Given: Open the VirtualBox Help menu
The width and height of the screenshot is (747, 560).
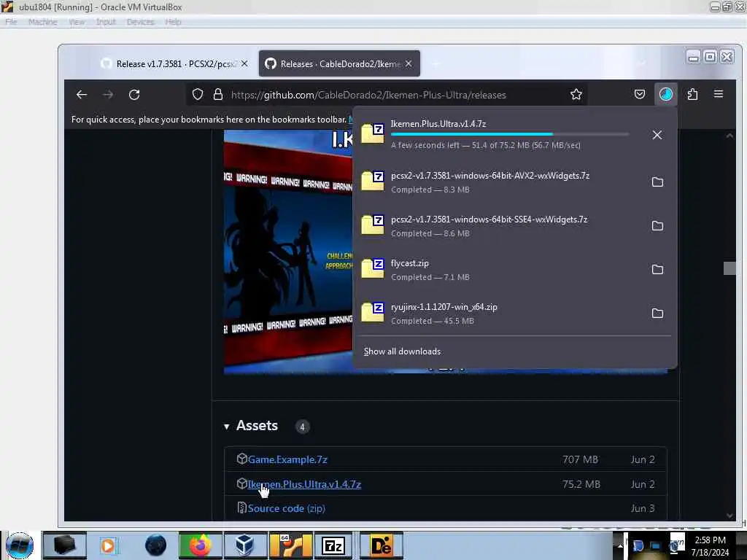Looking at the screenshot, I should (x=173, y=22).
